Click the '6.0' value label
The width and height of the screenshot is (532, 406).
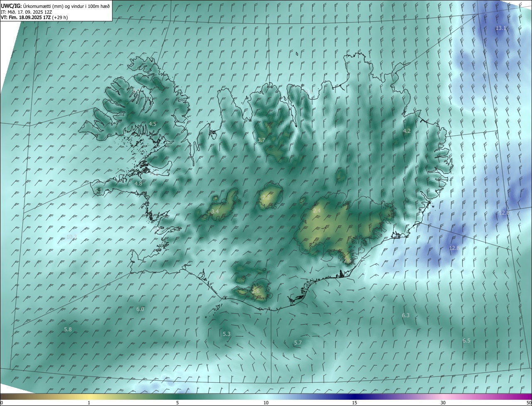click(x=140, y=309)
